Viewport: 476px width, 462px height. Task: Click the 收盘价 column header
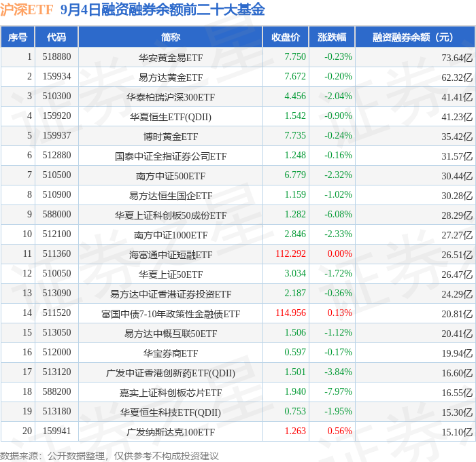286,37
